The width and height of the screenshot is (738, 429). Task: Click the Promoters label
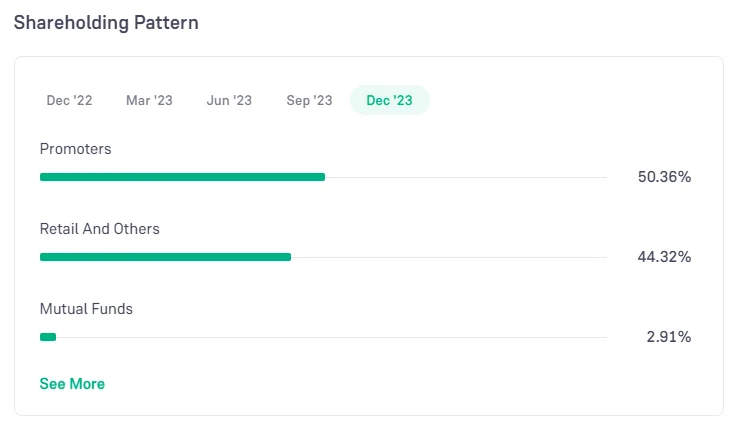click(75, 149)
